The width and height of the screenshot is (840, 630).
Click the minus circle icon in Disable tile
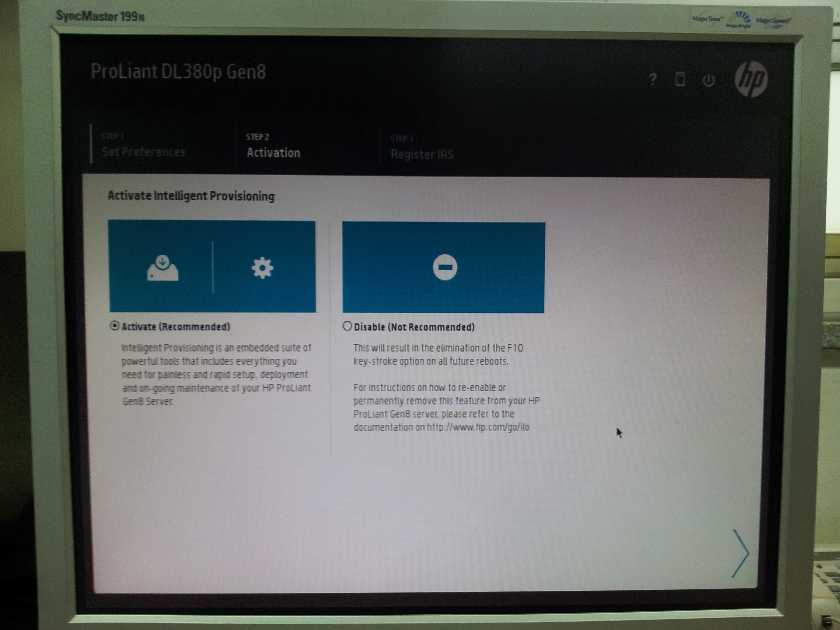pos(445,267)
